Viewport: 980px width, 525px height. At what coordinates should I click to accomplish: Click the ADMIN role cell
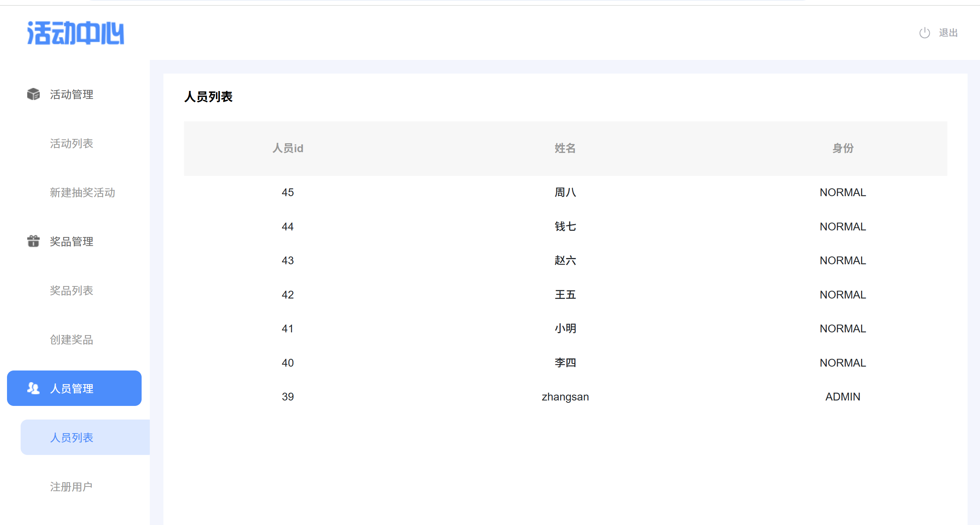[843, 397]
